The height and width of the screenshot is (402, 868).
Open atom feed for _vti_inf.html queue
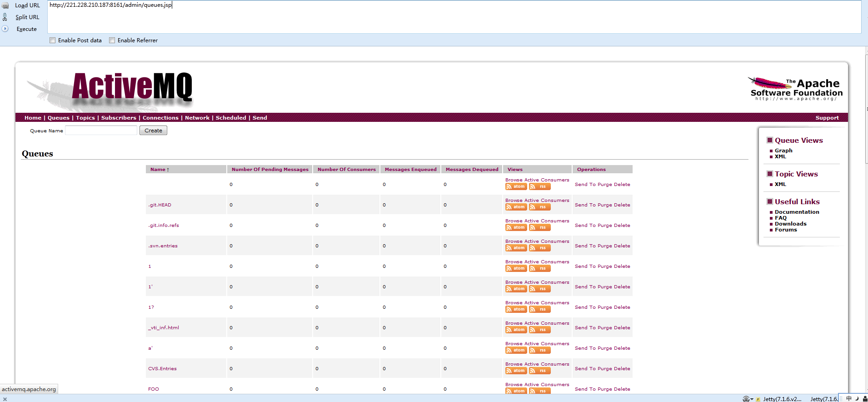pos(516,330)
